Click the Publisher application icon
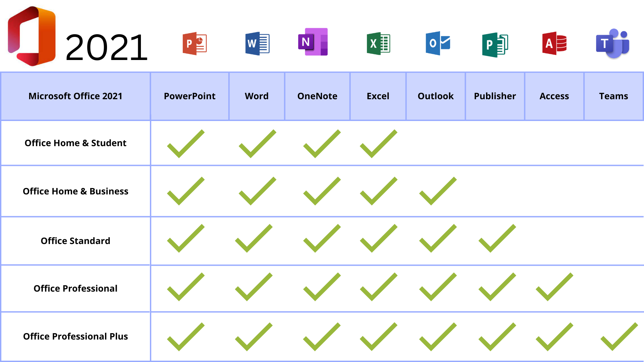Viewport: 644px width, 362px height. [x=495, y=43]
